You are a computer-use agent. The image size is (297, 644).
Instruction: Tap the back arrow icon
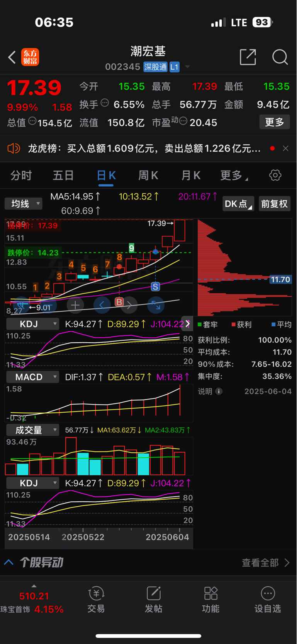[12, 57]
